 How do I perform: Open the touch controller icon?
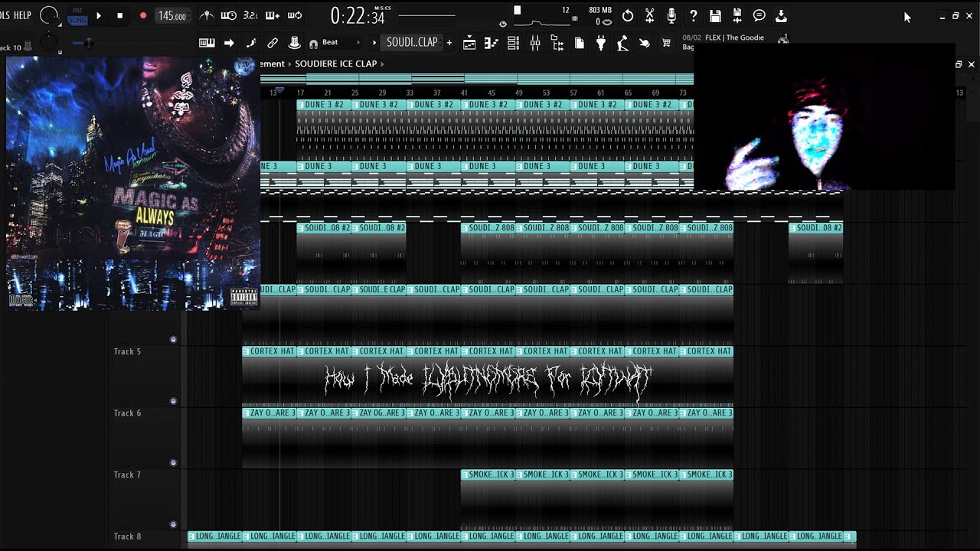[645, 44]
